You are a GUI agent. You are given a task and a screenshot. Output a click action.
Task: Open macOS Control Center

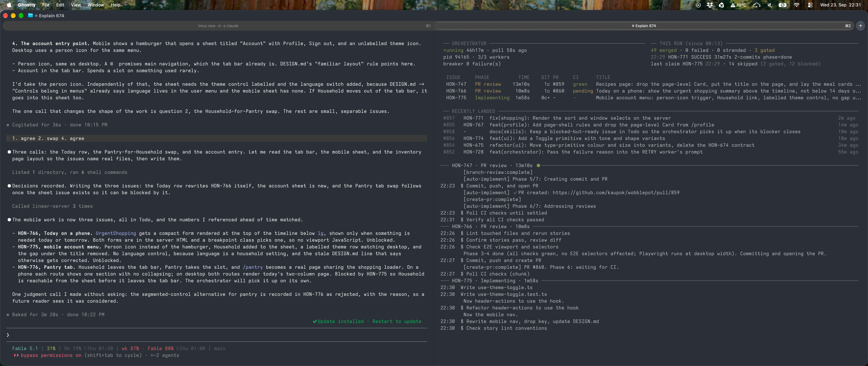[x=810, y=5]
